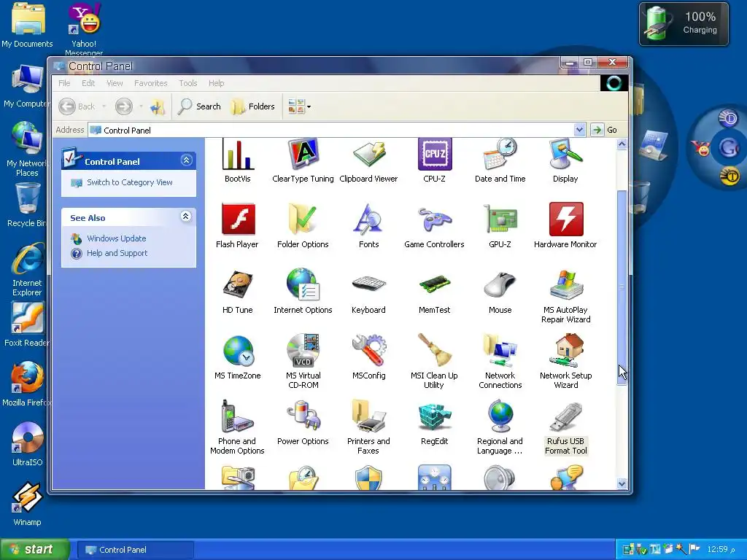Select Rufus USB Format Tool
The width and height of the screenshot is (747, 560).
pyautogui.click(x=565, y=429)
